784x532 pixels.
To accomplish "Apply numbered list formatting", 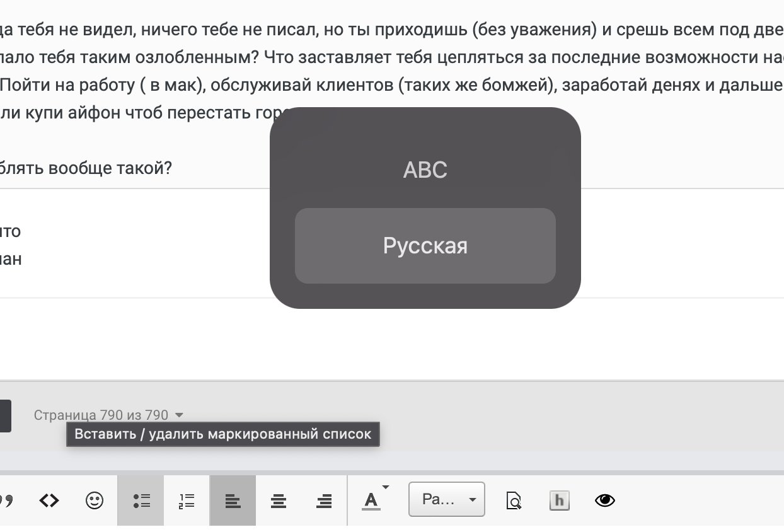I will tap(186, 500).
